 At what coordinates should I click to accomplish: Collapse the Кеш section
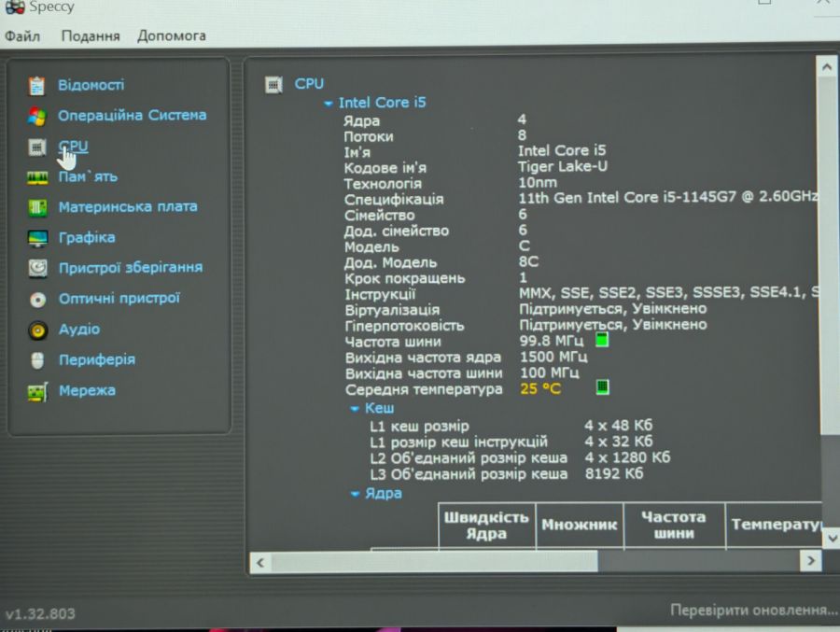click(354, 409)
